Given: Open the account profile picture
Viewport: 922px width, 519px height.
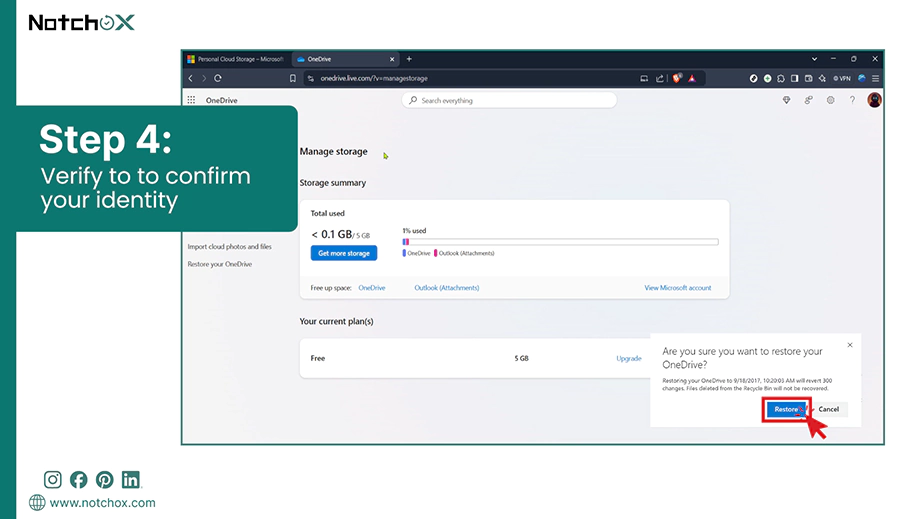Looking at the screenshot, I should pos(874,100).
